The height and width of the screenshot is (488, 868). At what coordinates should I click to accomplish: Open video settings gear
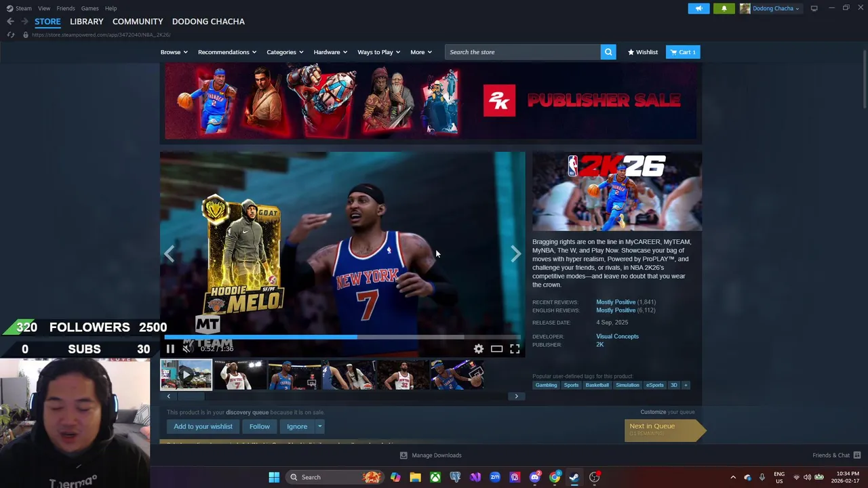click(x=479, y=349)
